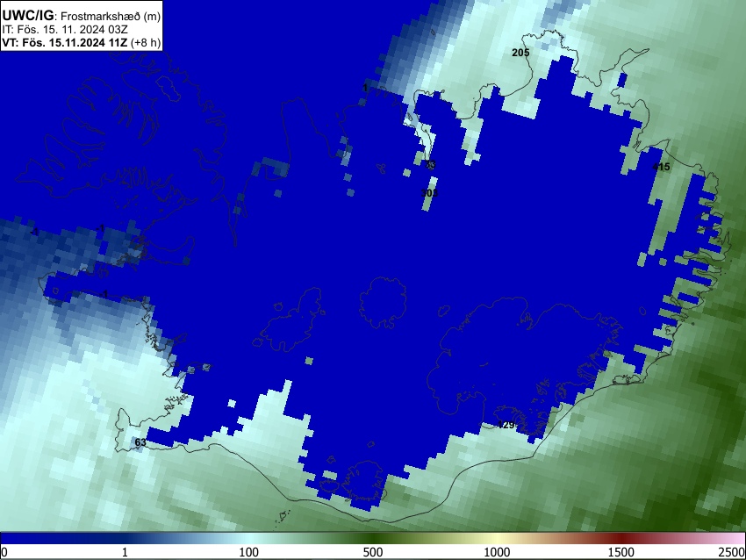Click the 'VT: Fös. 15.11.2024 11Z' valid time
Image resolution: width=746 pixels, height=560 pixels.
pos(64,42)
